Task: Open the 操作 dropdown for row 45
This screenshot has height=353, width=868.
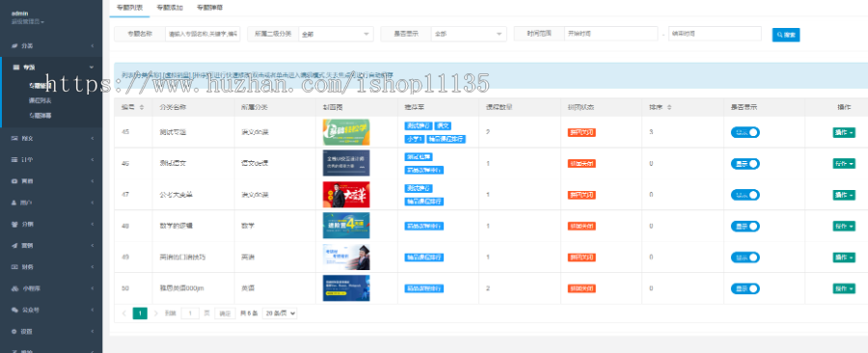Action: pyautogui.click(x=844, y=132)
